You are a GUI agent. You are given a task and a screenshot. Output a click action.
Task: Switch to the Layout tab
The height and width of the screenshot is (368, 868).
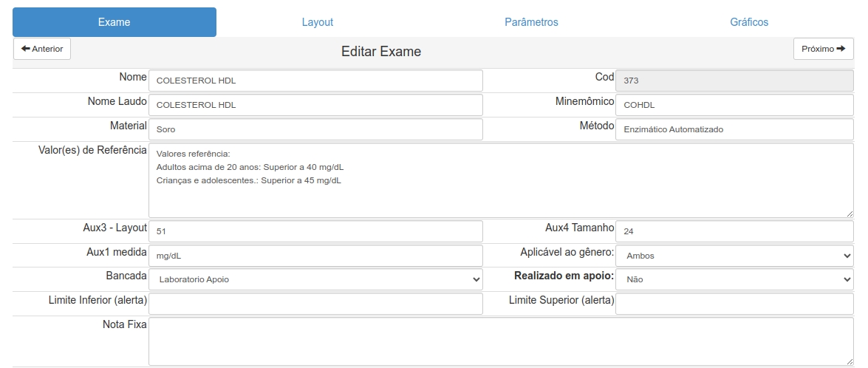coord(317,22)
